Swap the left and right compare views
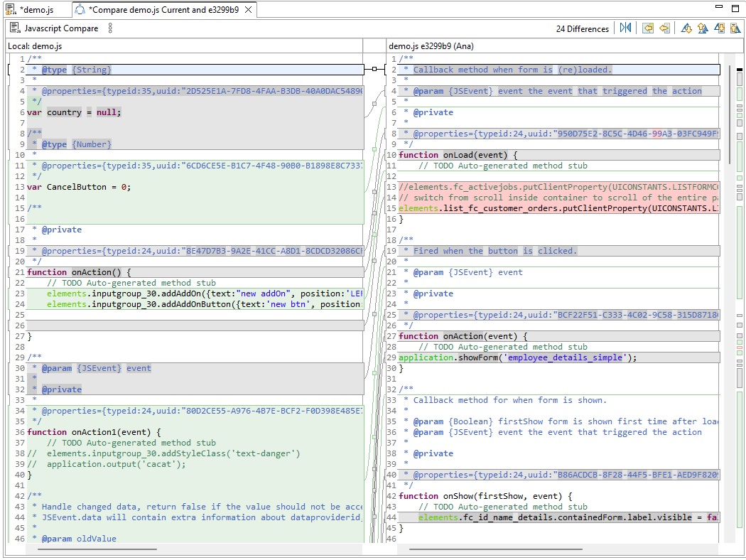The width and height of the screenshot is (746, 560). (x=625, y=28)
